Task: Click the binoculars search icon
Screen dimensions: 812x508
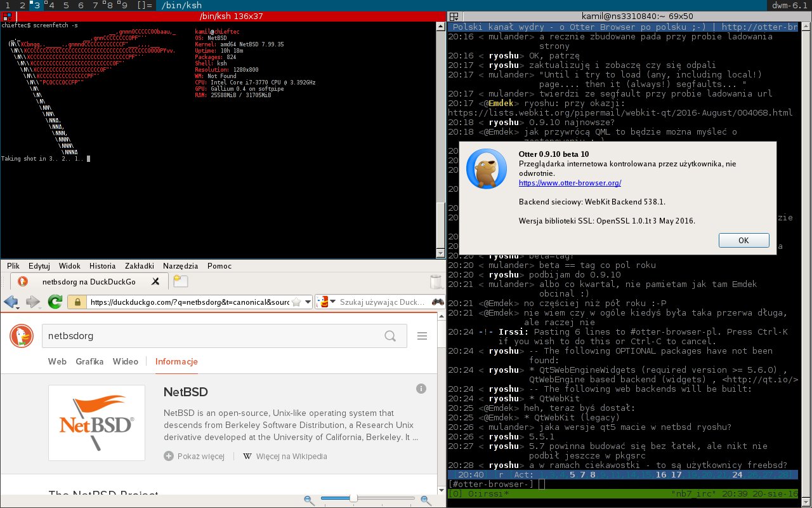Action: (438, 302)
